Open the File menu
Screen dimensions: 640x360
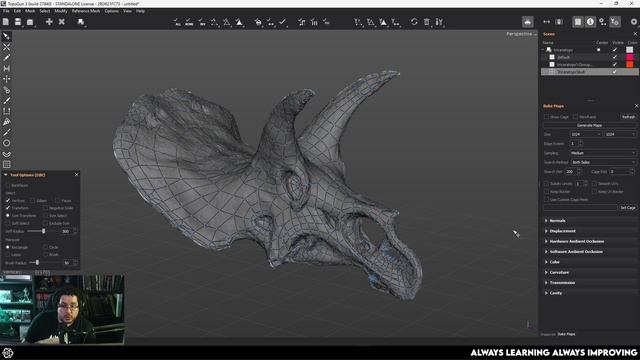pyautogui.click(x=6, y=11)
